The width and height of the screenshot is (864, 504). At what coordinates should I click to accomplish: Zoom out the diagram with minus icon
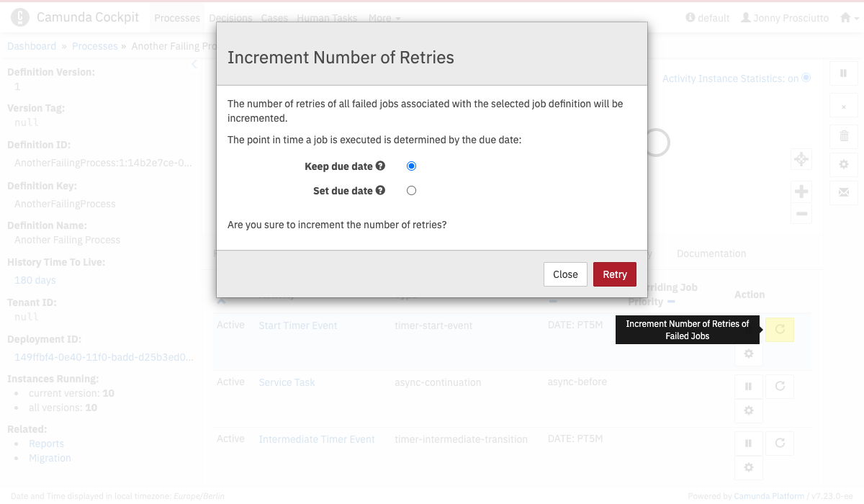[x=801, y=214]
